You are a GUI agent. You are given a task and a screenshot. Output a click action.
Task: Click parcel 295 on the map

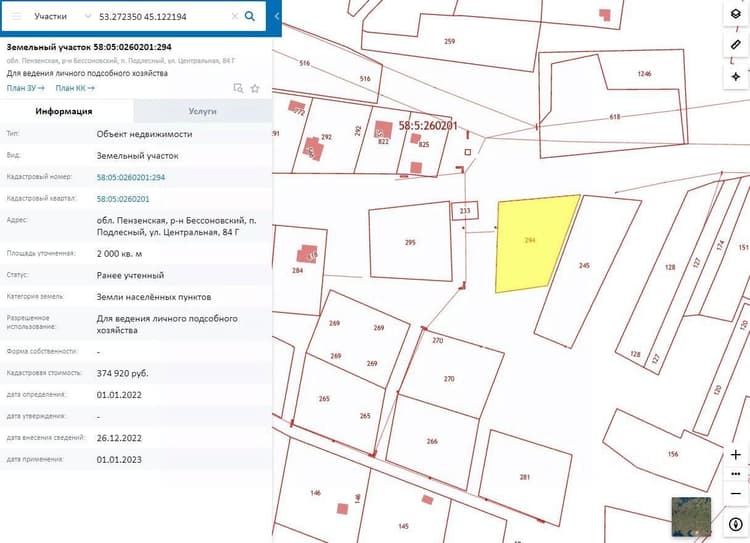coord(410,242)
